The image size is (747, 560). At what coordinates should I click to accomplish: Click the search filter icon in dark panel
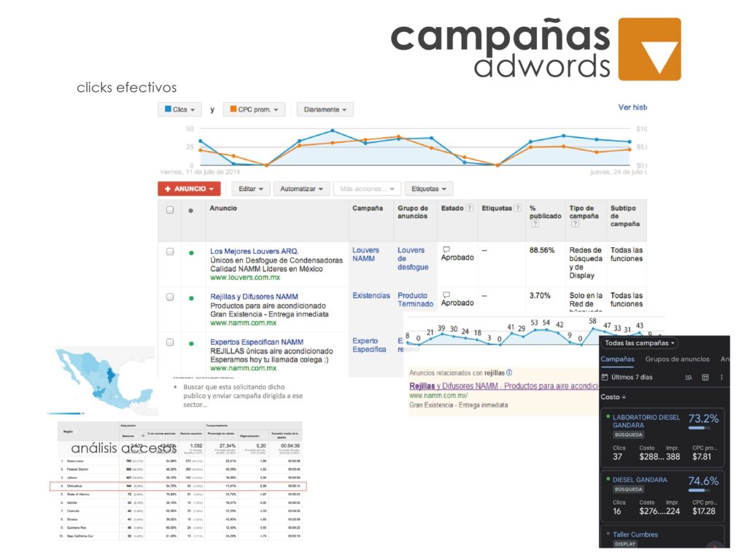(x=689, y=378)
